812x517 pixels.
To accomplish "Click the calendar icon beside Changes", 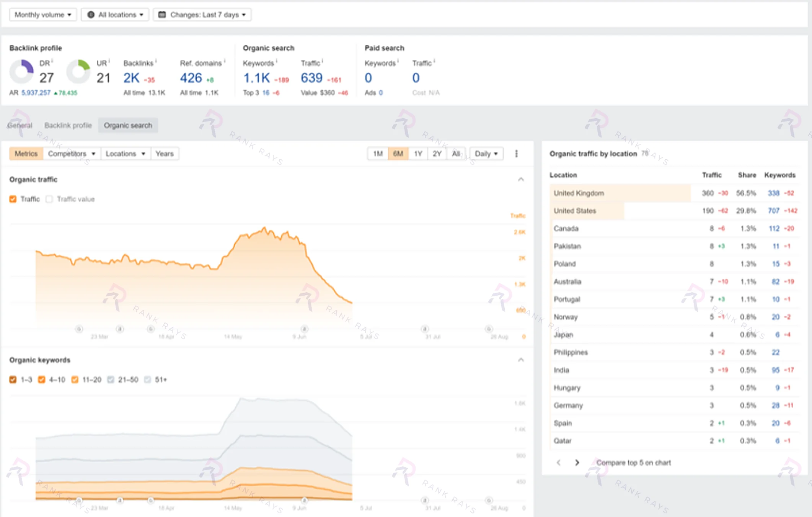I will pyautogui.click(x=162, y=15).
